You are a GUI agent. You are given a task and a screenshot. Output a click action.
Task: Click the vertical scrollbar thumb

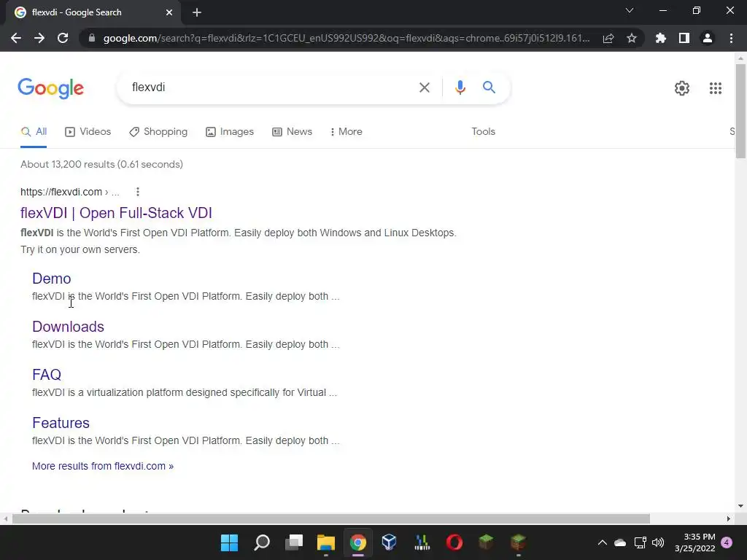(x=740, y=111)
